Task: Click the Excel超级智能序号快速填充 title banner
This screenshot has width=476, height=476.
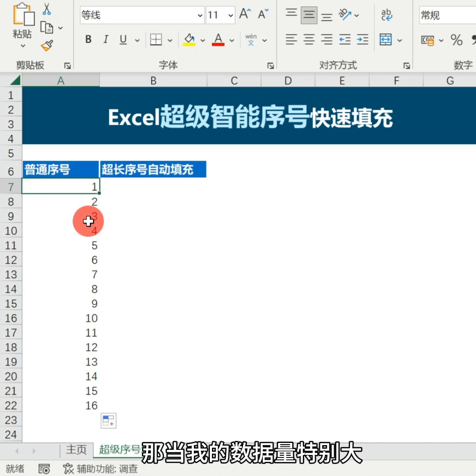Action: (x=249, y=115)
